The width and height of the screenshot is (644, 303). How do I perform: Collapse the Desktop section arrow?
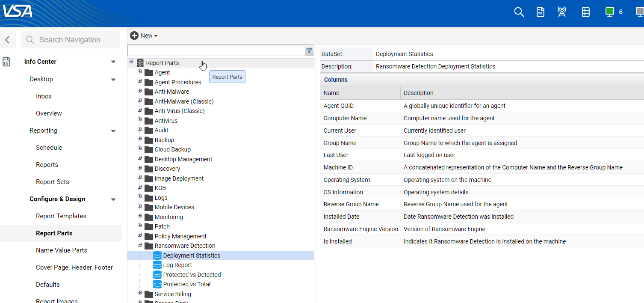(x=113, y=80)
